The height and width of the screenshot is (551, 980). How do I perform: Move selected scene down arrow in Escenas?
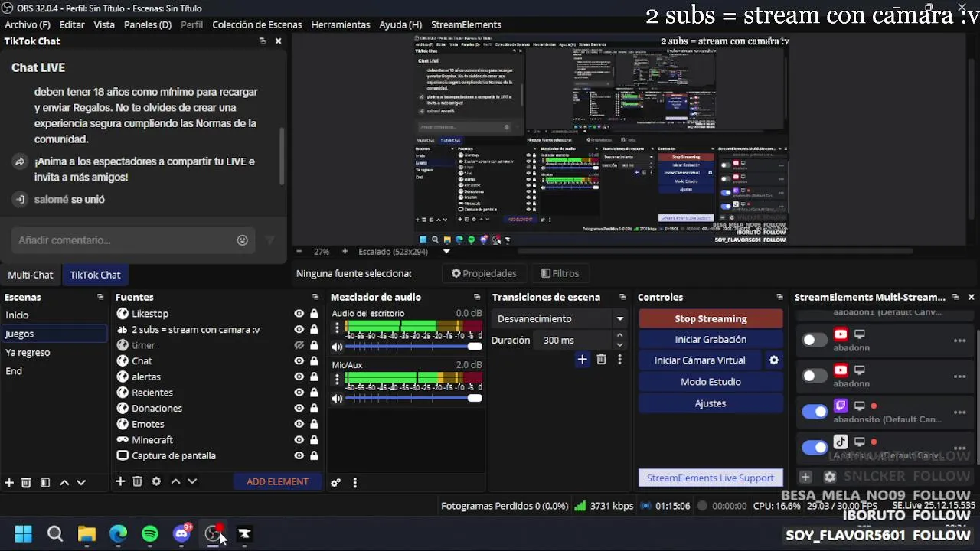[x=81, y=482]
